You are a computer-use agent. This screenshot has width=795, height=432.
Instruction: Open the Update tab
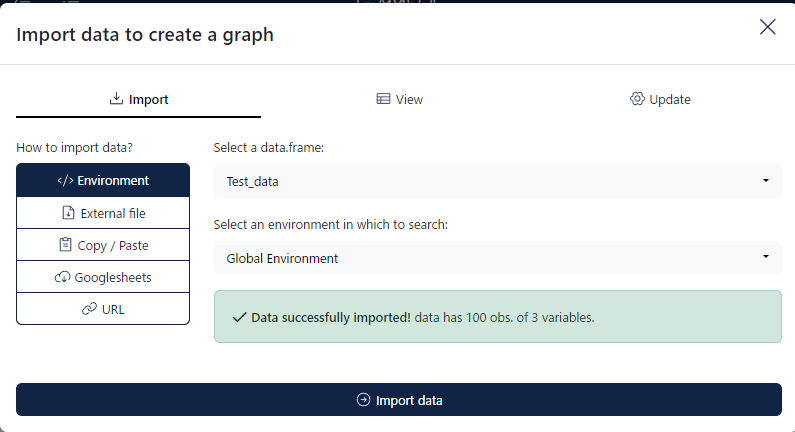660,99
